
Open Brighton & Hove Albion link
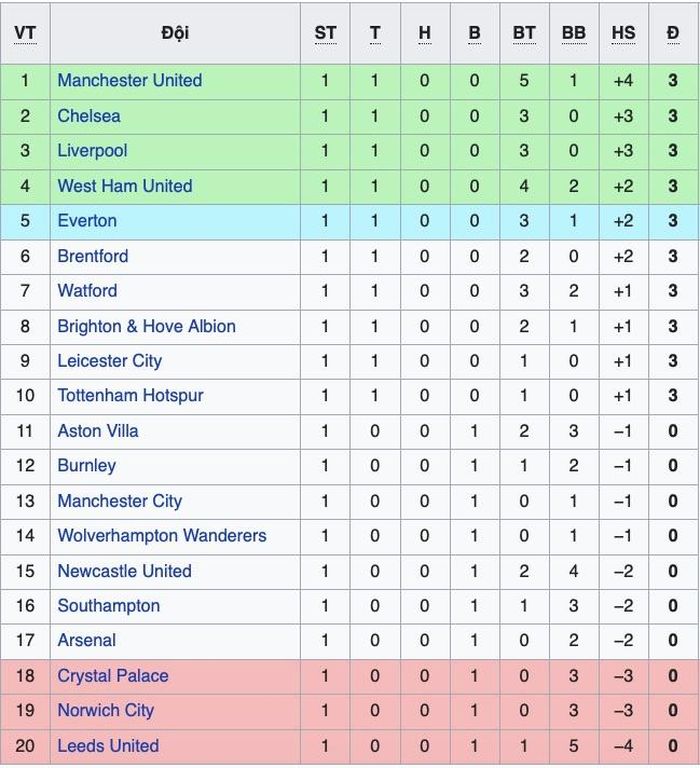[146, 326]
